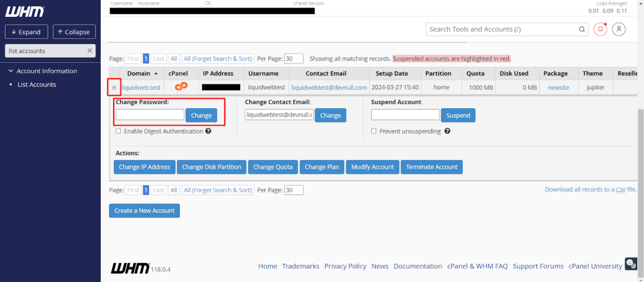Open the cPanel icon for liquidweb.test
This screenshot has height=282, width=644.
pyautogui.click(x=181, y=87)
